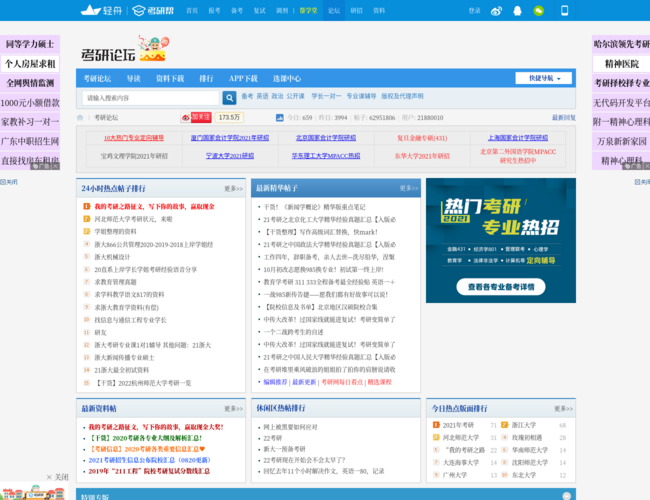Click the 精神医院 side ad

621,63
